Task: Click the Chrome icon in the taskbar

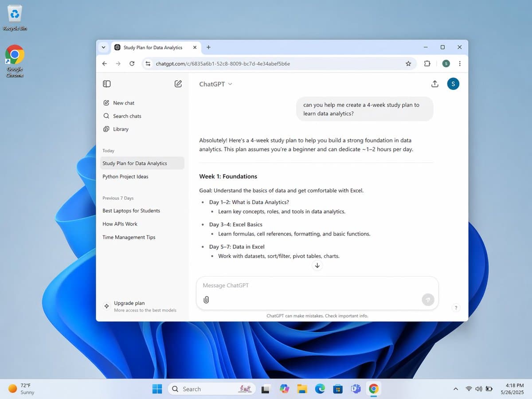Action: pos(374,389)
